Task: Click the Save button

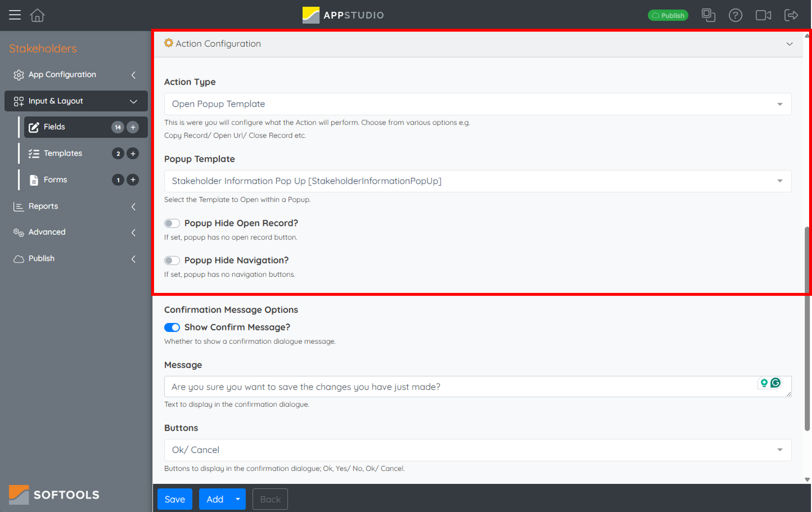Action: 175,499
